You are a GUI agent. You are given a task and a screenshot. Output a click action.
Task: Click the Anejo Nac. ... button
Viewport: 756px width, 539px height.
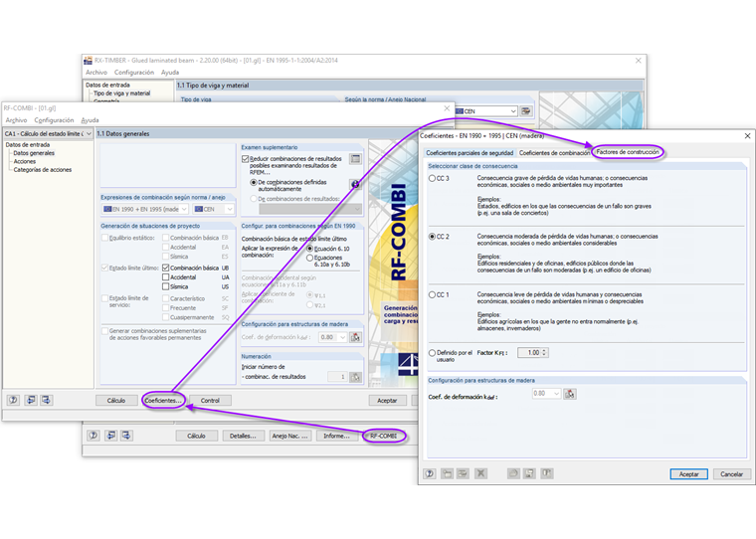(x=289, y=436)
